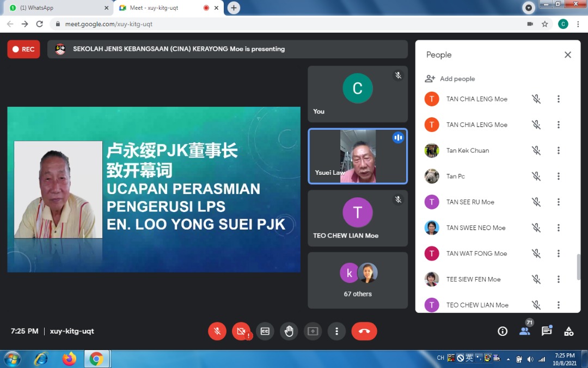588x368 pixels.
Task: Open the tile showing 67 others
Action: (x=357, y=280)
